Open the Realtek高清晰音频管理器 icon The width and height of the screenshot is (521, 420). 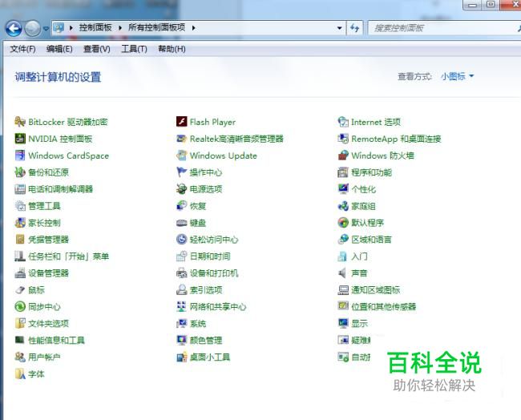181,139
